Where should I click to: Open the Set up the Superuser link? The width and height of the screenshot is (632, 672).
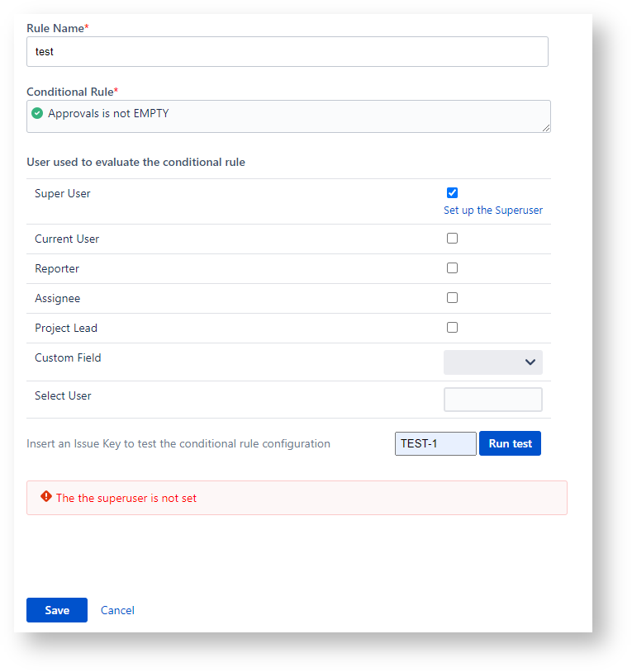[x=493, y=211]
